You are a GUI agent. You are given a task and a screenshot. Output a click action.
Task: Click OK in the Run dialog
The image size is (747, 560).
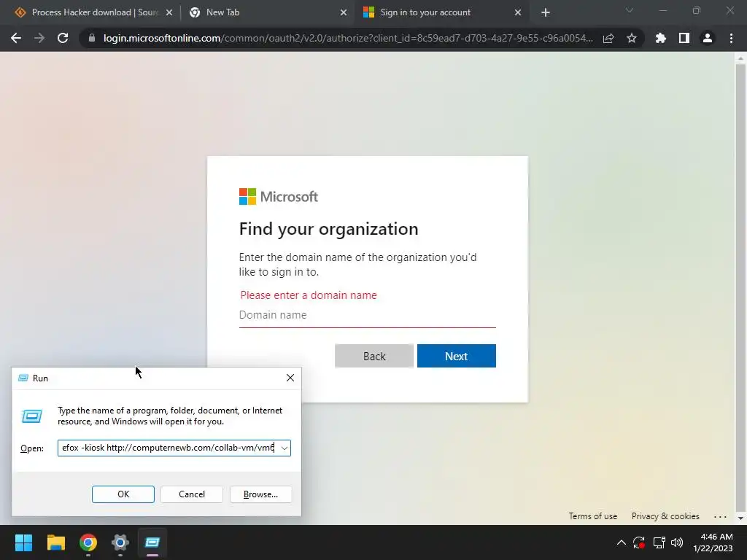123,494
